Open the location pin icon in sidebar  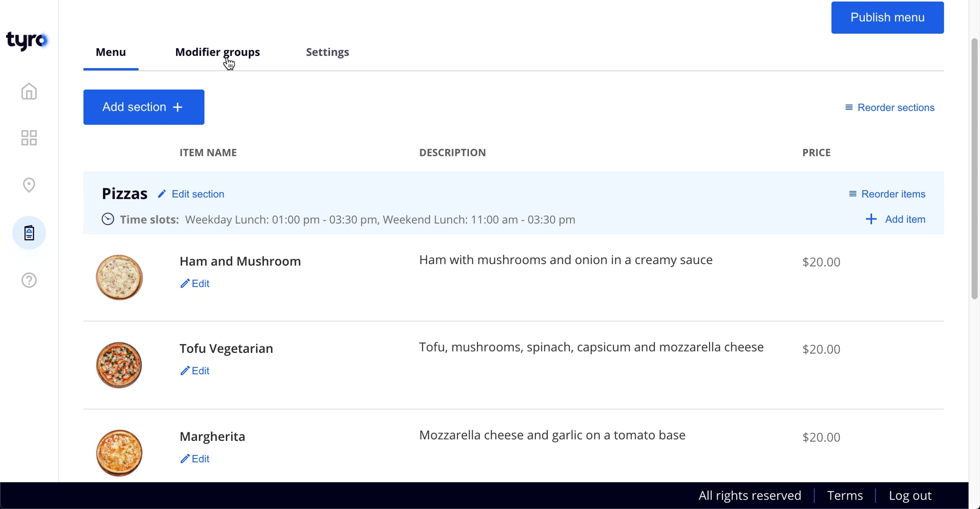(29, 185)
